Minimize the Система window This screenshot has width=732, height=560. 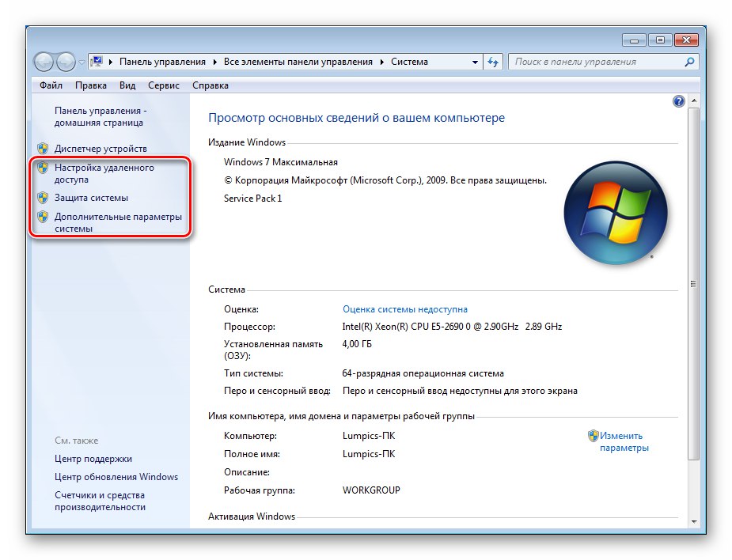click(634, 40)
